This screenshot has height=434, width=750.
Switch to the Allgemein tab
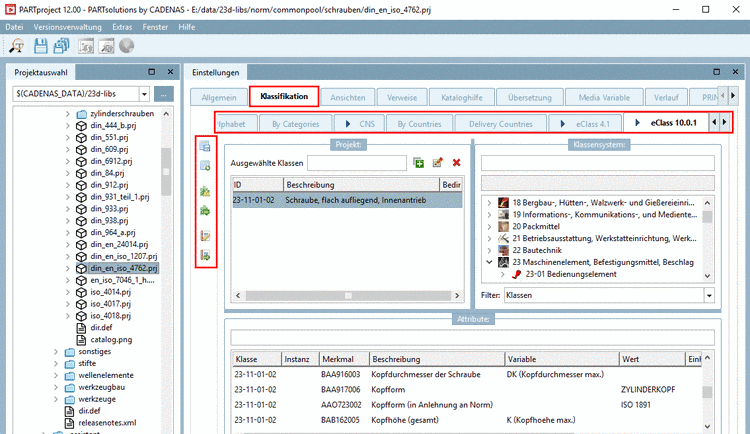(219, 97)
